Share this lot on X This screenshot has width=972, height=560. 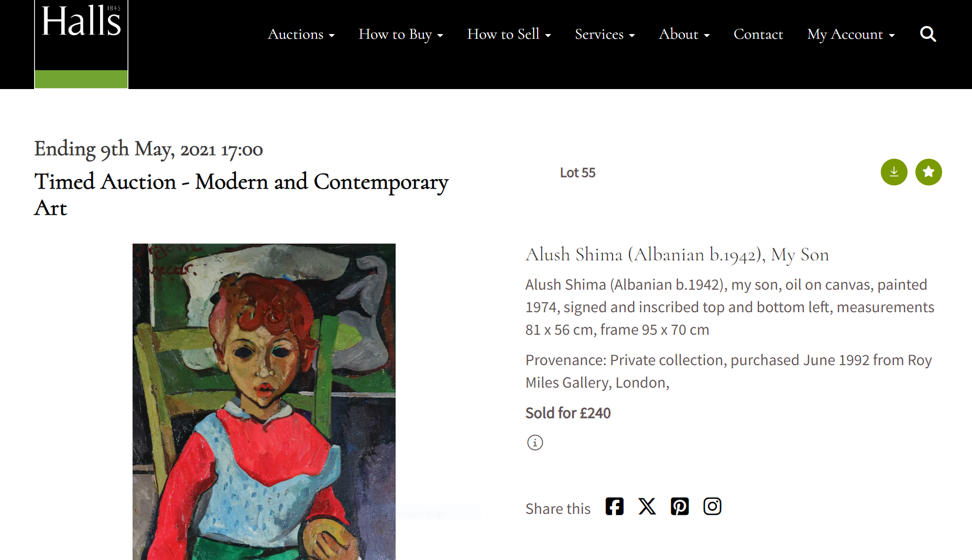pyautogui.click(x=647, y=507)
